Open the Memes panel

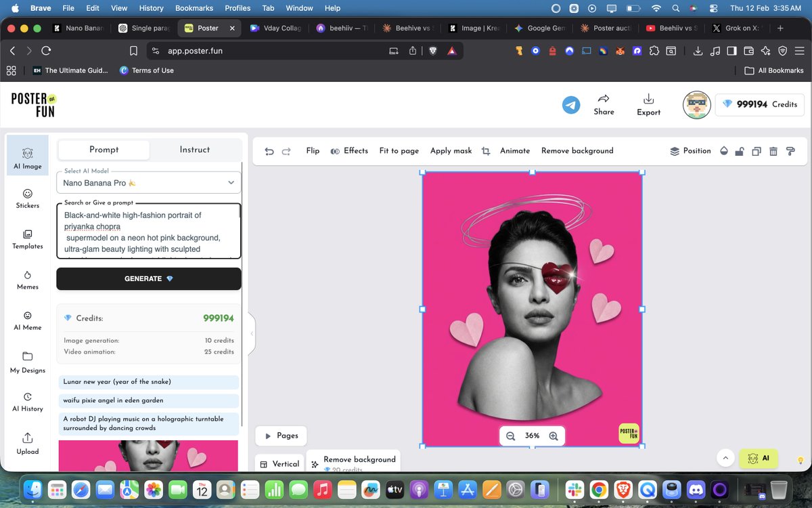click(x=28, y=280)
